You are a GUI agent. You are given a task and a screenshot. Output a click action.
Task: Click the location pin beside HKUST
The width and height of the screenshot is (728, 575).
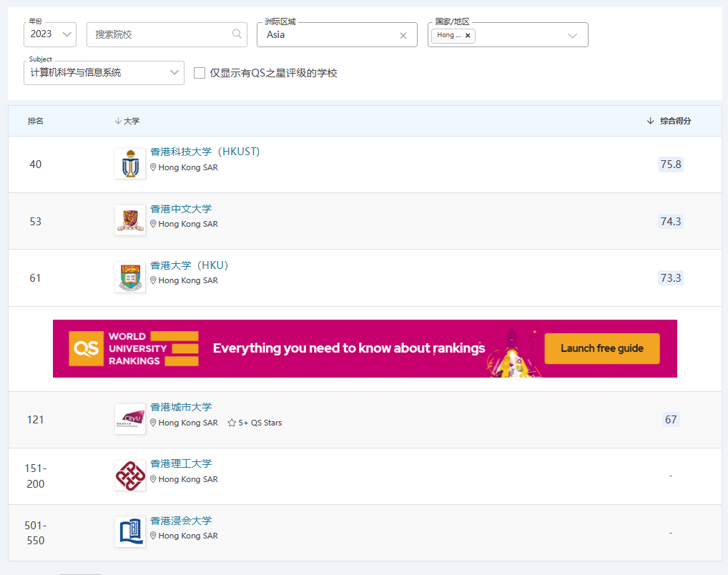153,167
